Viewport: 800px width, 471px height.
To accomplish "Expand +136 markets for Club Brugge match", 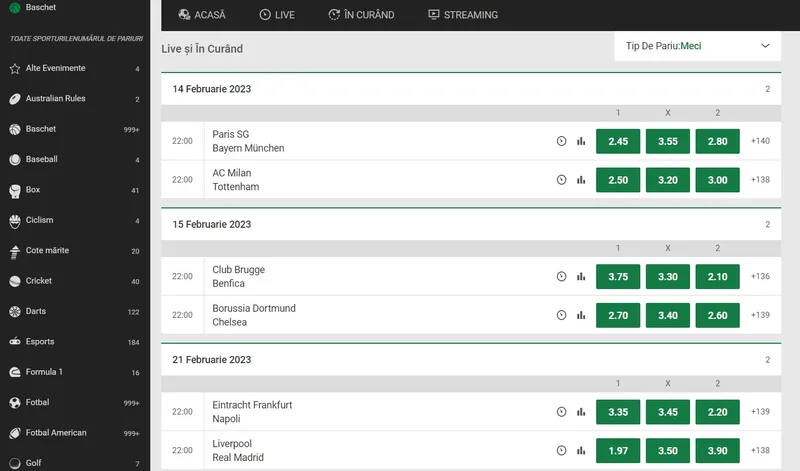I will pyautogui.click(x=760, y=276).
